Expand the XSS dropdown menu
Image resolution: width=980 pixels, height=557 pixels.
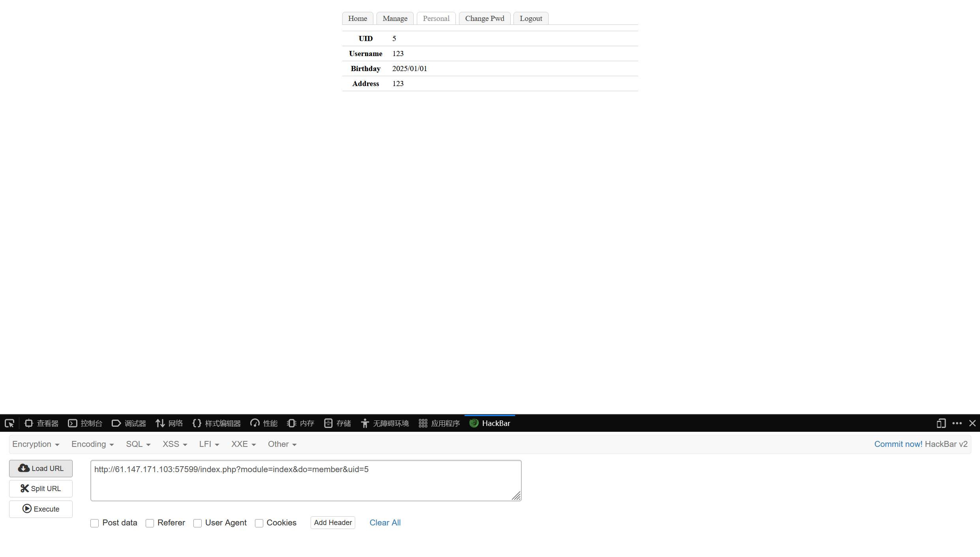click(174, 444)
